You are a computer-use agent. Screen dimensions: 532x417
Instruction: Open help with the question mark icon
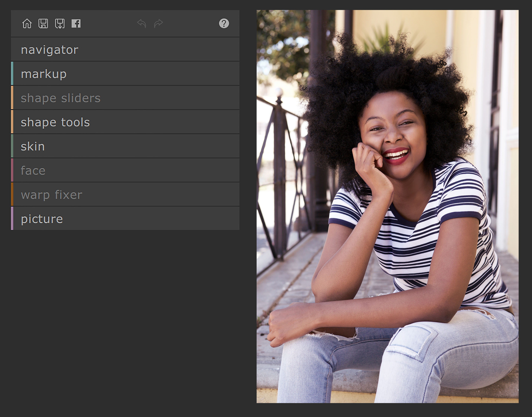point(224,24)
